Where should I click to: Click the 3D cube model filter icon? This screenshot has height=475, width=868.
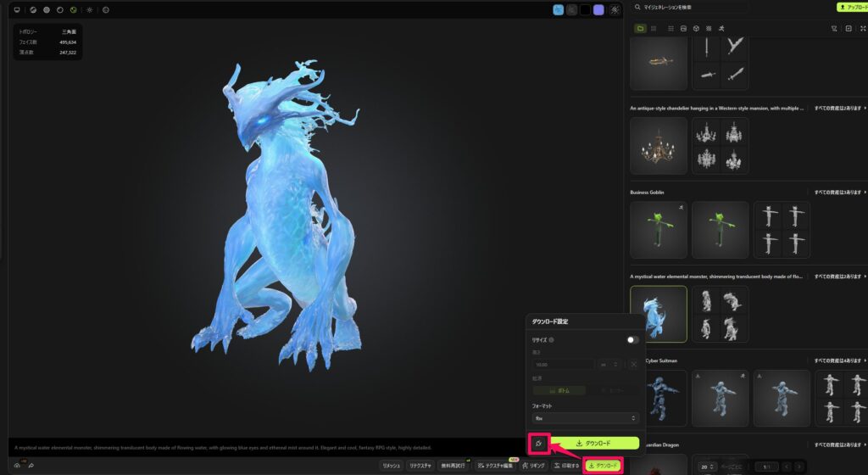[696, 28]
